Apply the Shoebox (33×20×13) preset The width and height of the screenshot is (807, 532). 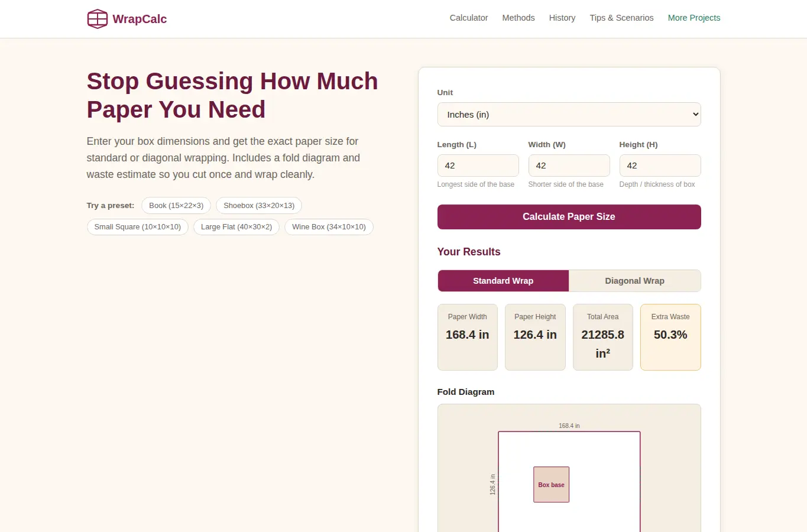(x=259, y=206)
